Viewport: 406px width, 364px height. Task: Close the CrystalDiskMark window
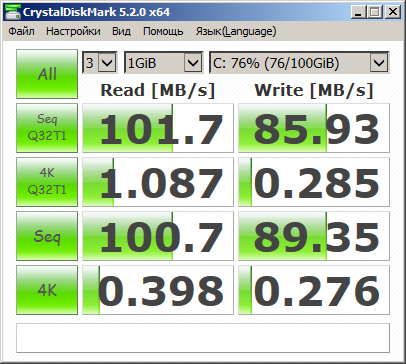pos(393,12)
